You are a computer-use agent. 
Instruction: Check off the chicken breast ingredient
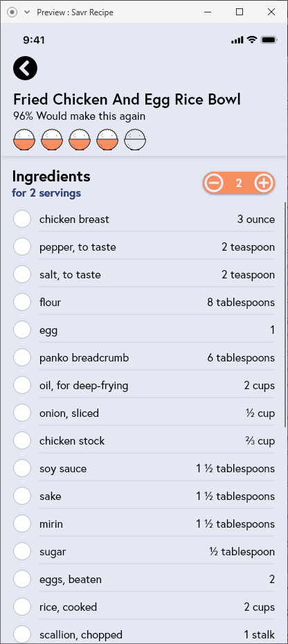click(22, 219)
